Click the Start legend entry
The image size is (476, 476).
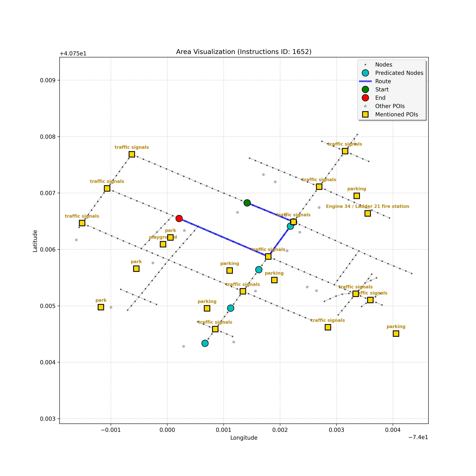[x=382, y=89]
